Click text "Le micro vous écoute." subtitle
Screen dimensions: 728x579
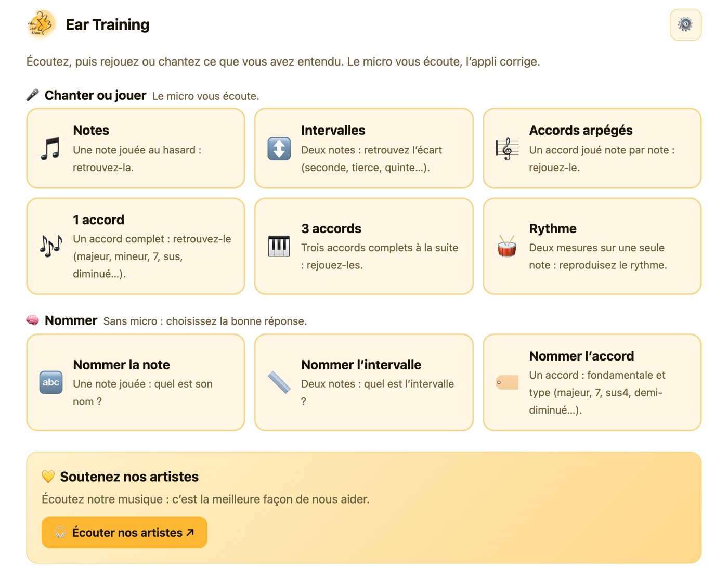click(205, 96)
